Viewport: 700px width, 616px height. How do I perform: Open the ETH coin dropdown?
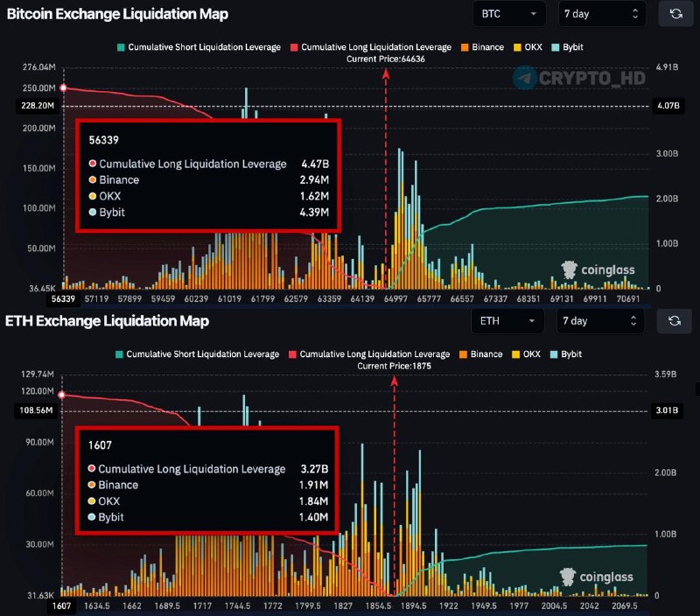[x=507, y=321]
